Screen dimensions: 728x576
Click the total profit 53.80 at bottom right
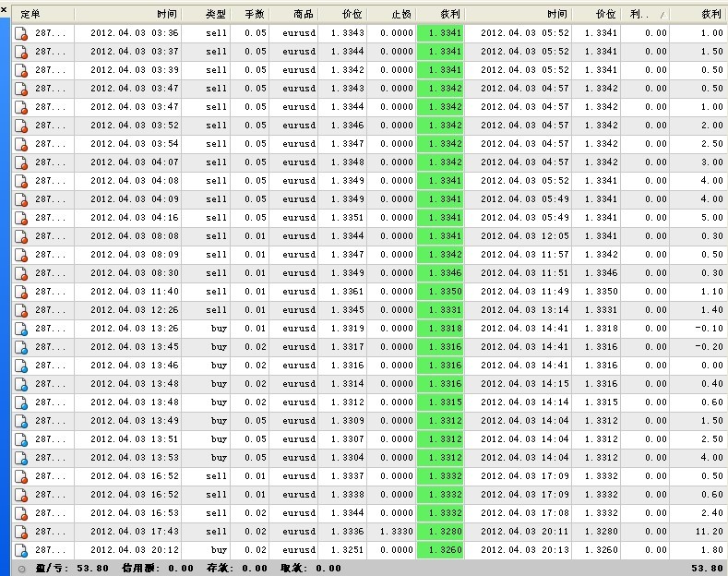707,568
